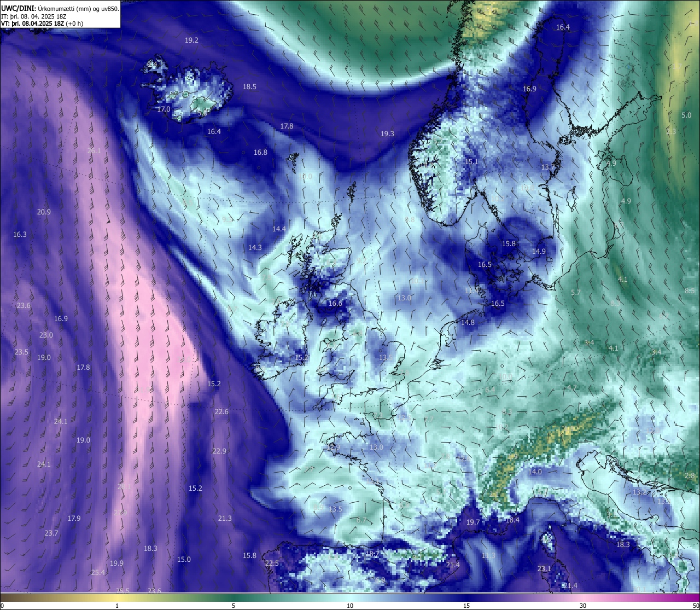Image resolution: width=700 pixels, height=610 pixels.
Task: Click the 20.9 value over the Atlantic
Action: pyautogui.click(x=44, y=212)
